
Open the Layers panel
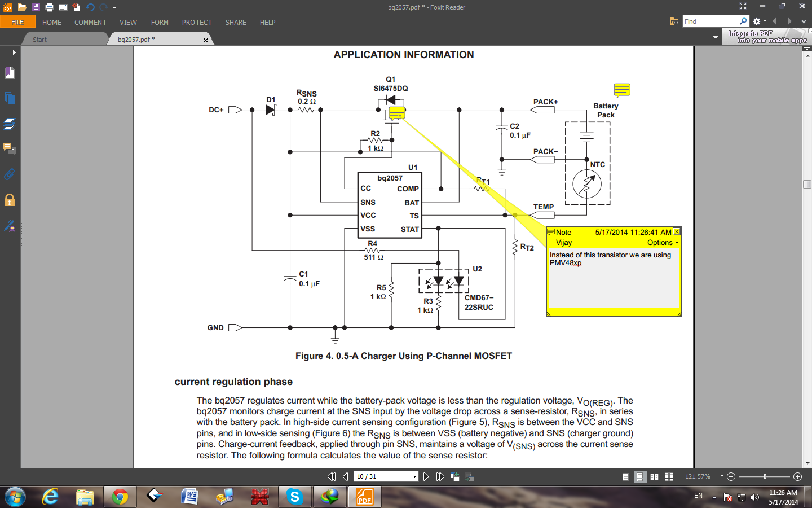(x=10, y=124)
